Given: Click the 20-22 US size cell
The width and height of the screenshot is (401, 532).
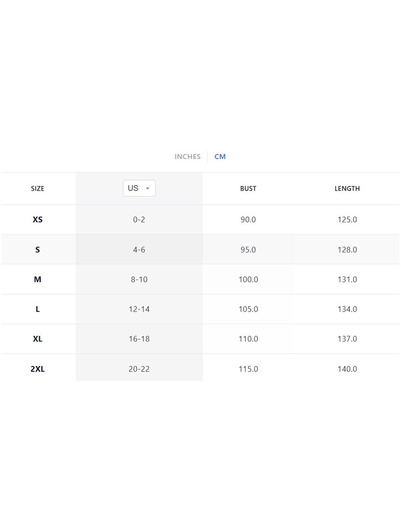Looking at the screenshot, I should 139,369.
